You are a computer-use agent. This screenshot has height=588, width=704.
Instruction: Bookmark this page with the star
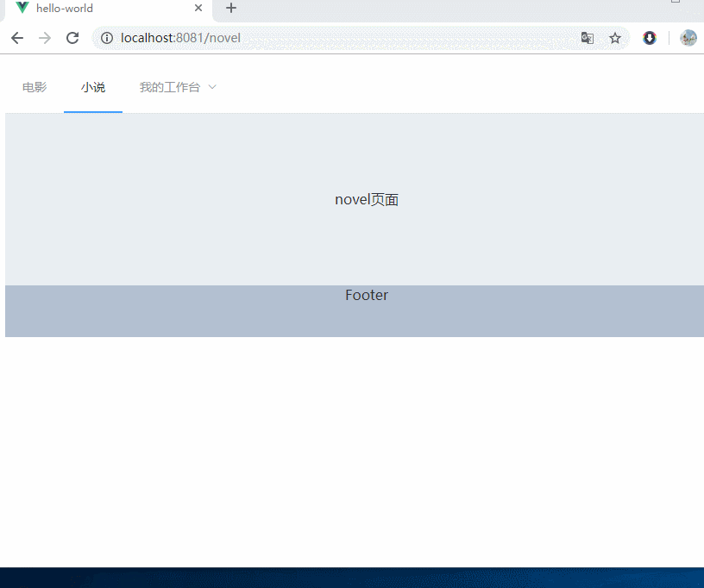[615, 38]
